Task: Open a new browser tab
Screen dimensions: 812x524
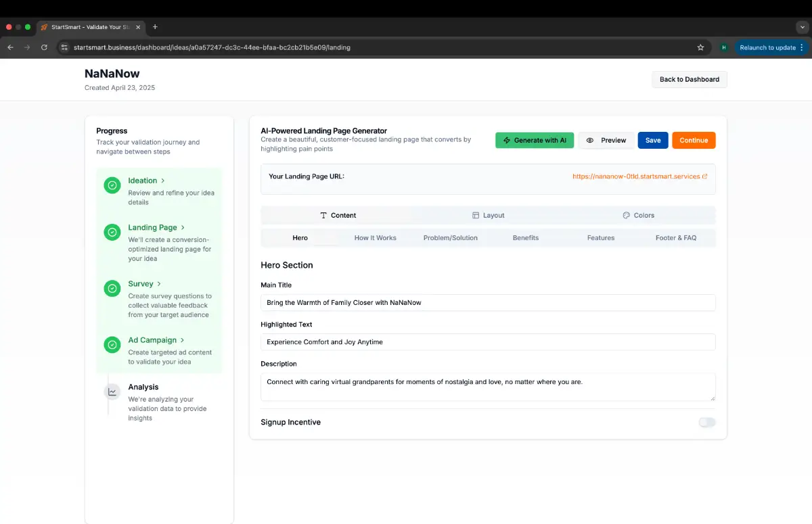Action: 155,27
